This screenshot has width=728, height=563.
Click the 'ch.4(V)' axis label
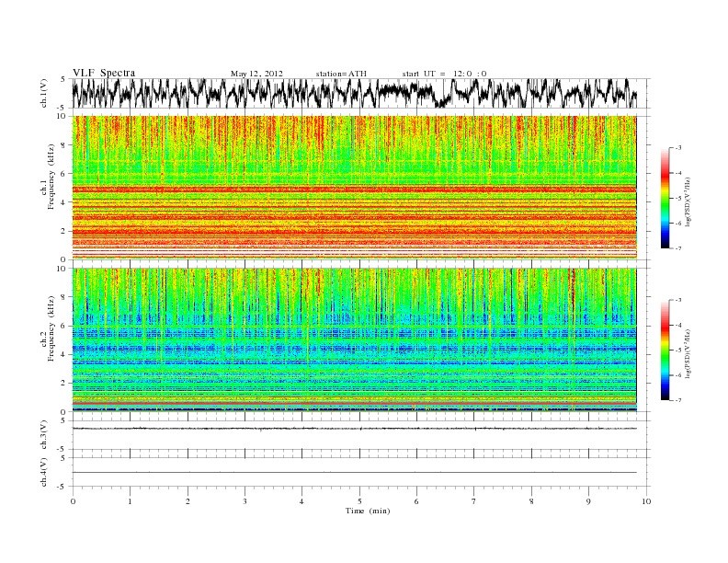43,472
